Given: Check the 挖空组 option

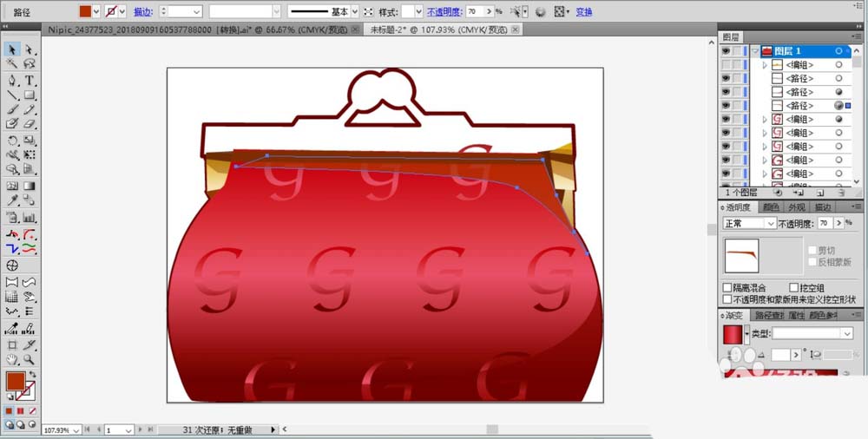Looking at the screenshot, I should (x=793, y=288).
